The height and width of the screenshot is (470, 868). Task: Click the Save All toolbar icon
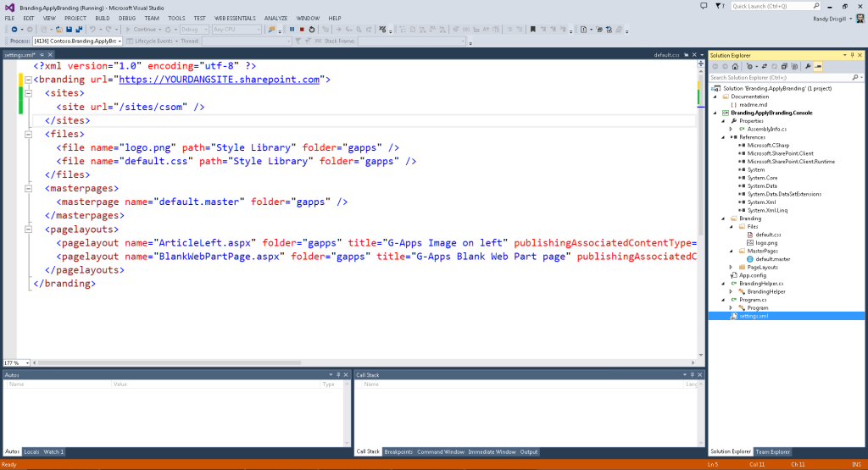click(79, 30)
